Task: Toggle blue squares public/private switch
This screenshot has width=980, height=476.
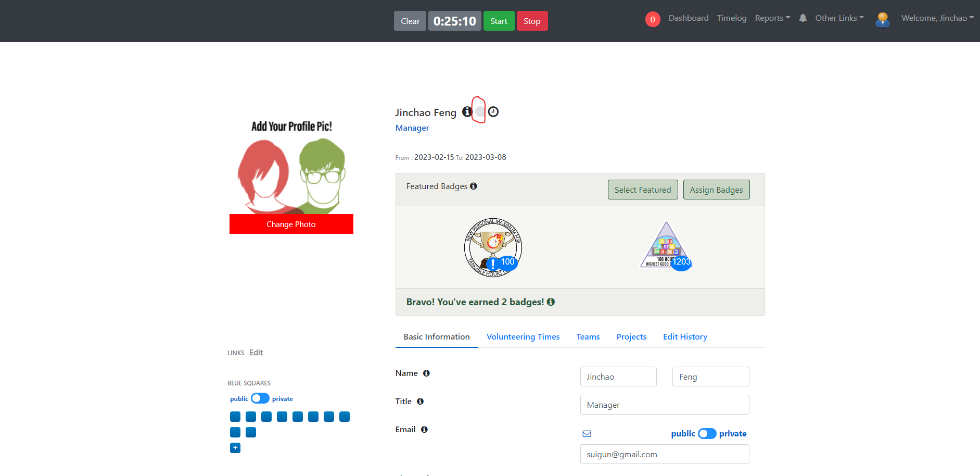Action: pos(260,398)
